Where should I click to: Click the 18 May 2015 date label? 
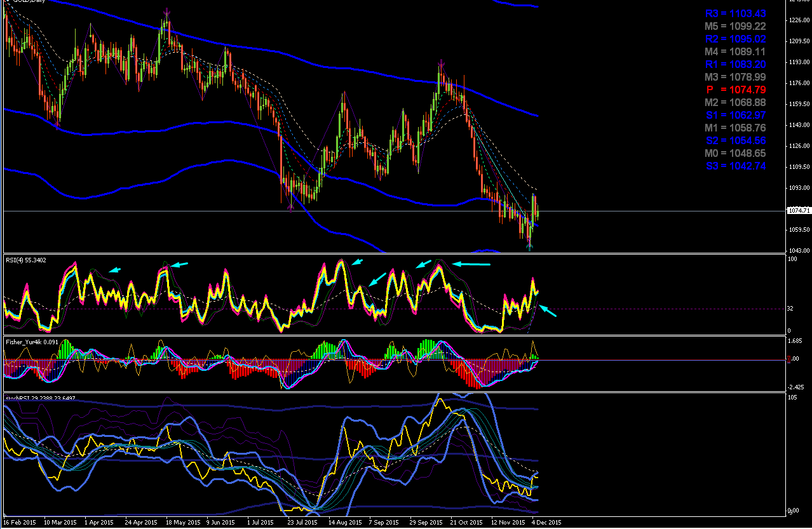tap(182, 523)
